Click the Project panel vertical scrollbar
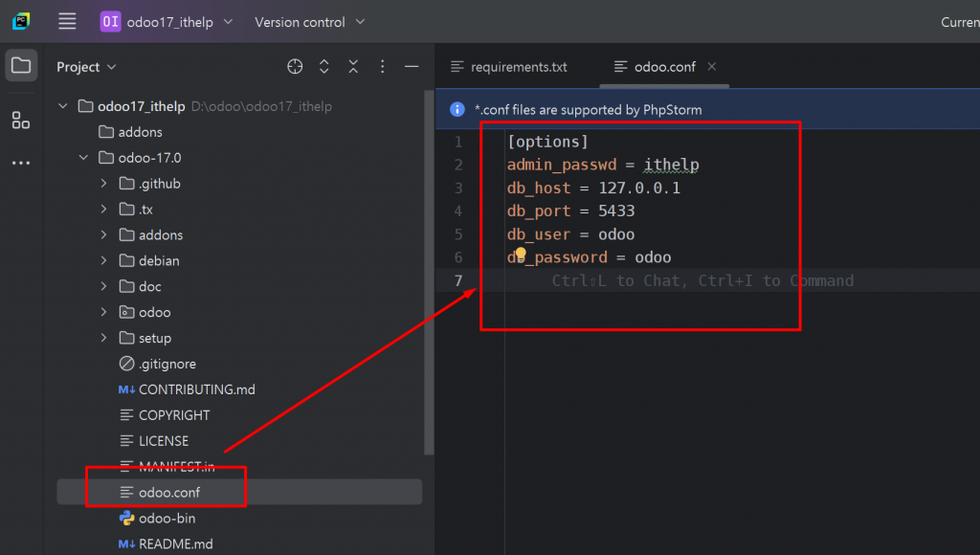 point(429,273)
